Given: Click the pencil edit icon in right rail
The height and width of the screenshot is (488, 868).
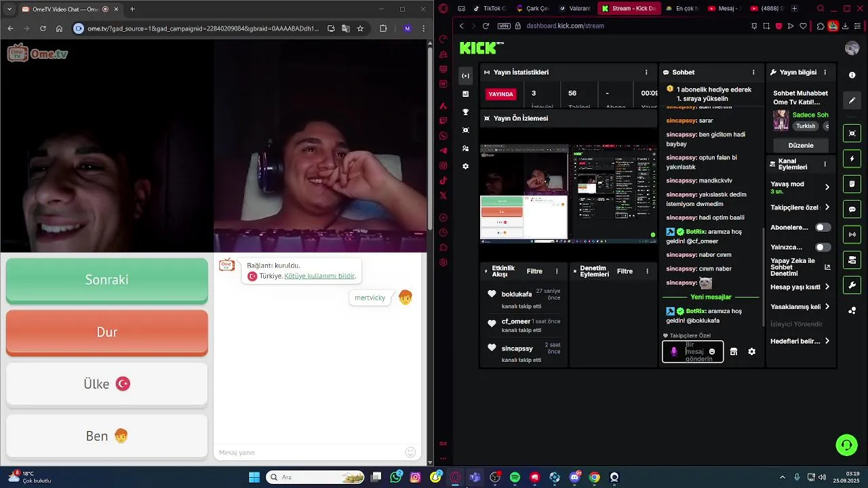Looking at the screenshot, I should [x=852, y=100].
